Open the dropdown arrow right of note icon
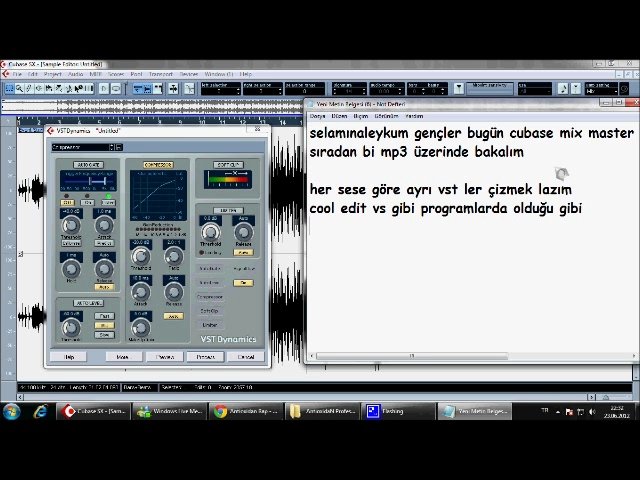640x480 pixels. pos(576,88)
